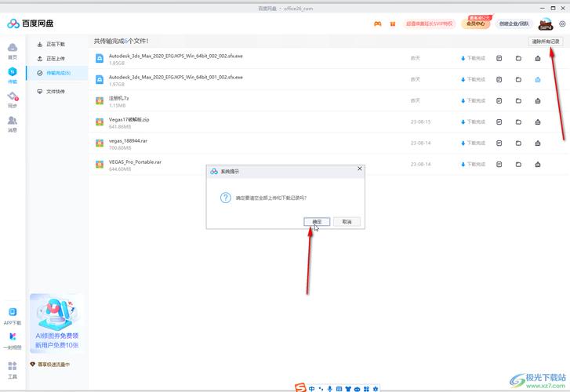Click details icon for vegas_188944.rar row
This screenshot has height=392, width=570.
coord(499,143)
